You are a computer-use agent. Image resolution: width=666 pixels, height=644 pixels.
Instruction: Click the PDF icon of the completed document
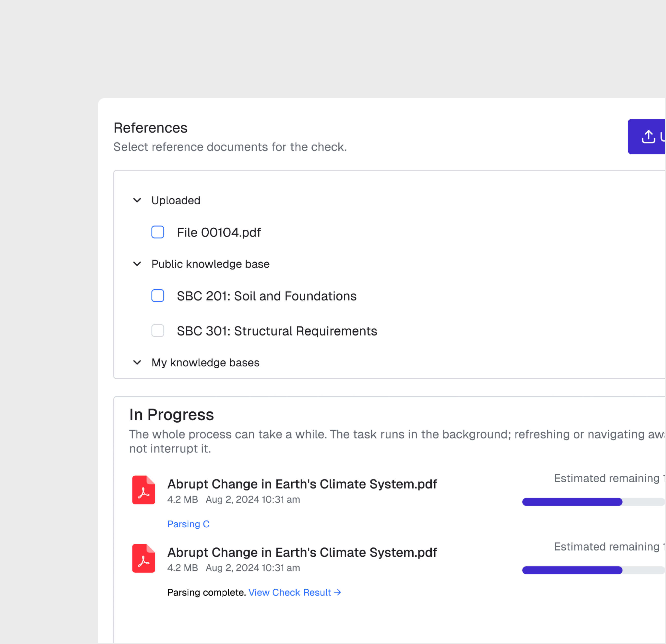143,558
